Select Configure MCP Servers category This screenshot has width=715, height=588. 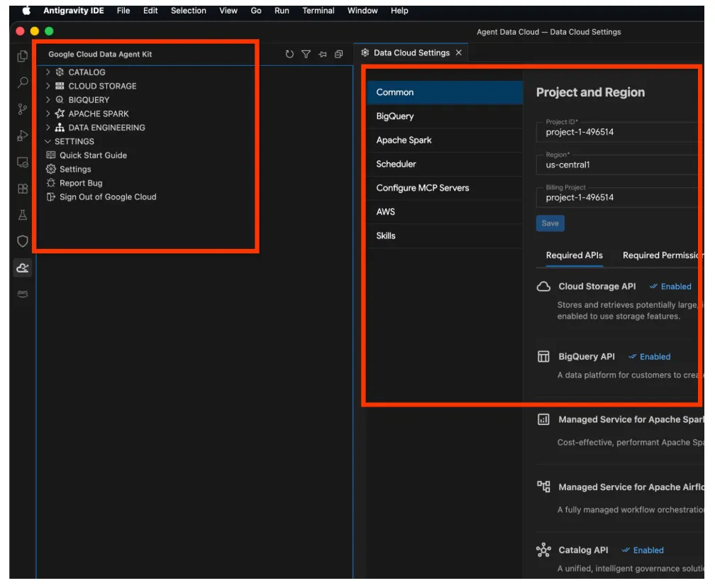click(x=445, y=188)
